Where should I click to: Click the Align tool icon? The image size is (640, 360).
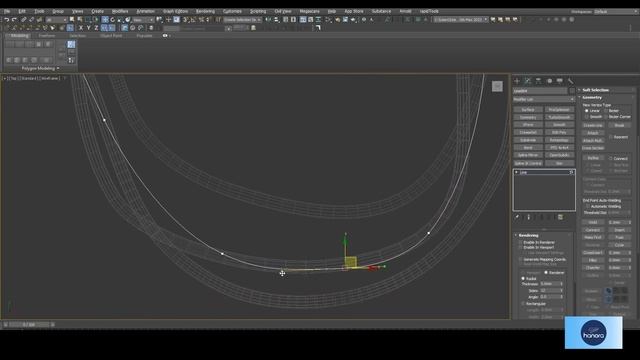click(276, 20)
